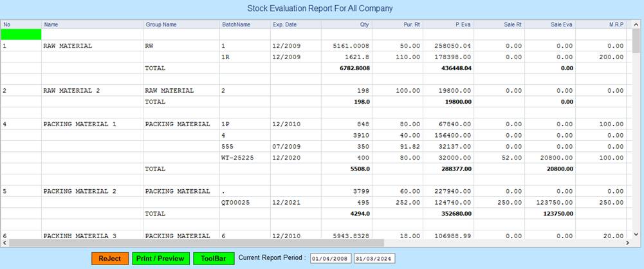Viewport: 644px width, 269px height.
Task: Click the orange ReJect button
Action: (110, 258)
